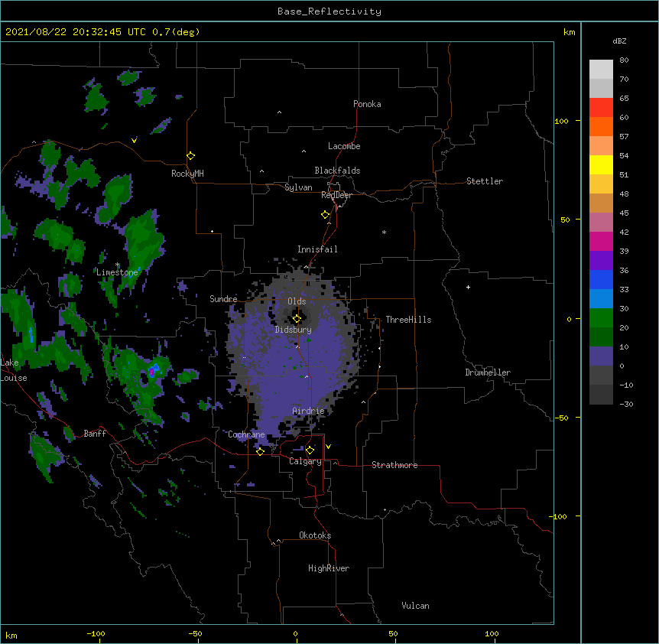Click the yellow diamond marker below Cochrane

click(x=260, y=451)
